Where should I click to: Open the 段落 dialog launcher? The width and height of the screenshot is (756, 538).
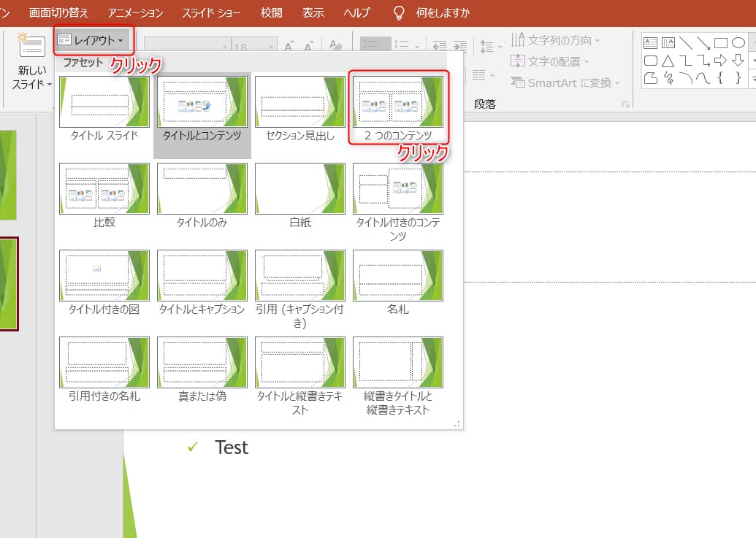pyautogui.click(x=625, y=105)
